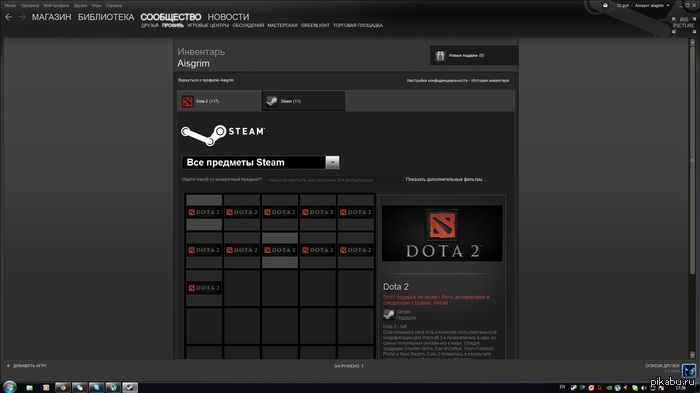Open the ОБСУЖДЕНИЯ sub-tab

click(248, 25)
